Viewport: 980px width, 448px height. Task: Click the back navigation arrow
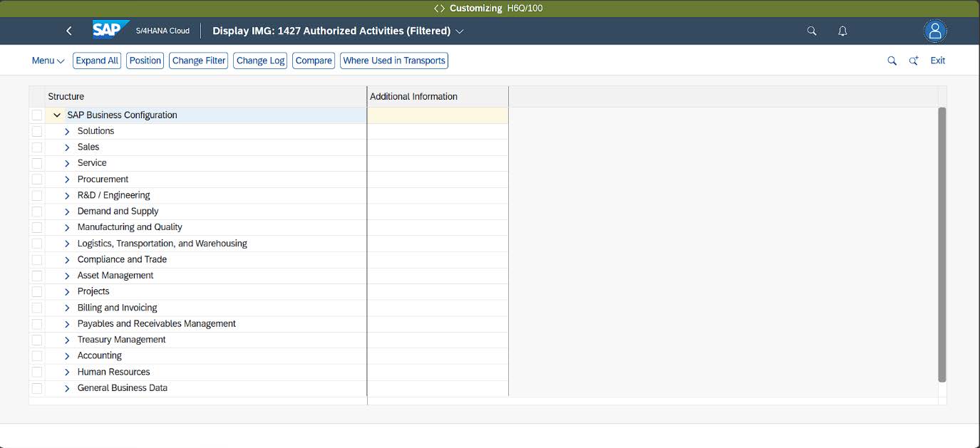[69, 31]
